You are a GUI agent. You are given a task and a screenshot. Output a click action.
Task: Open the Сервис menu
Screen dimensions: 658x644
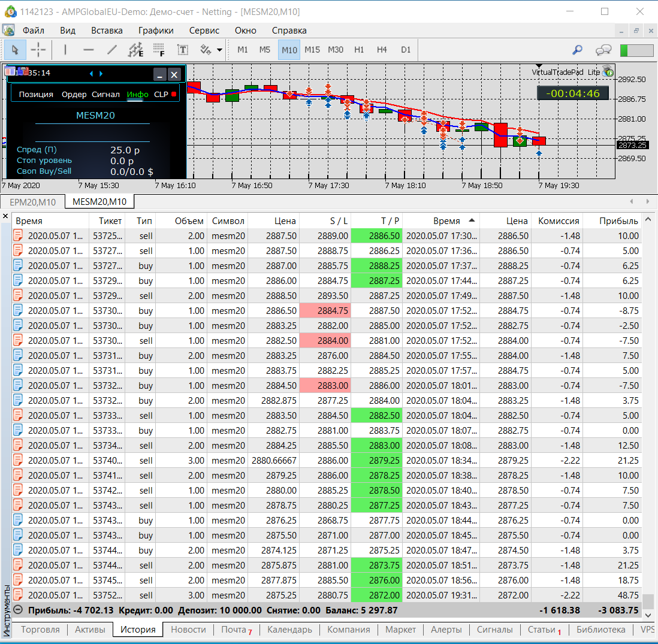coord(204,30)
